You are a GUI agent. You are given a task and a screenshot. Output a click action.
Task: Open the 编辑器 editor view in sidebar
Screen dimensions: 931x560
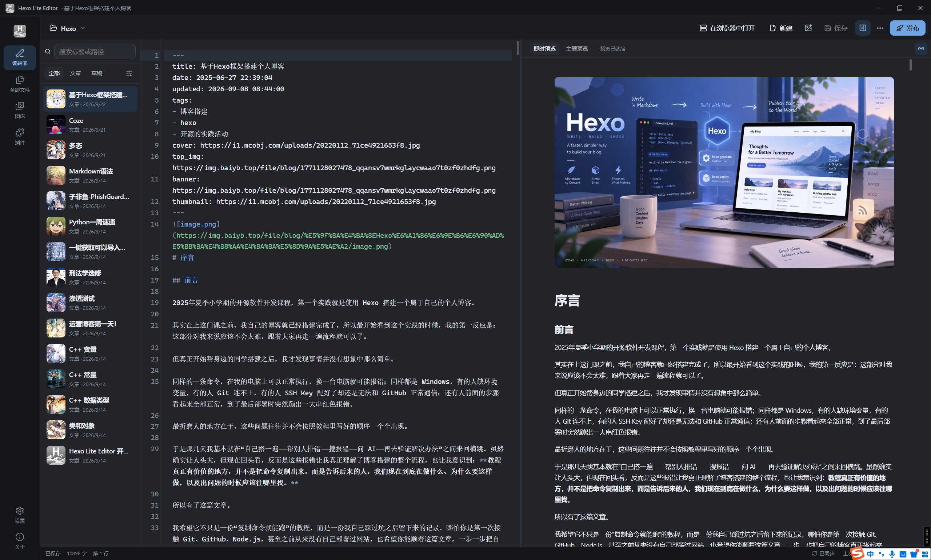[x=20, y=57]
